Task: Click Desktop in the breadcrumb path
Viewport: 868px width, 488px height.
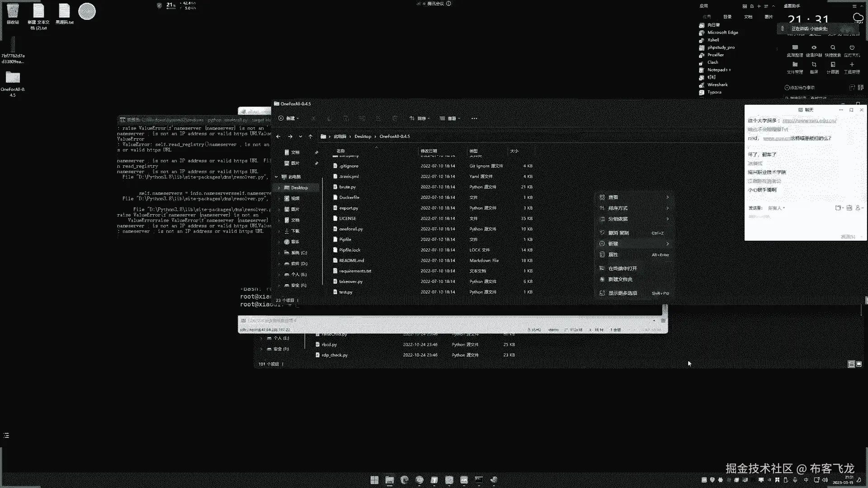Action: (x=363, y=136)
